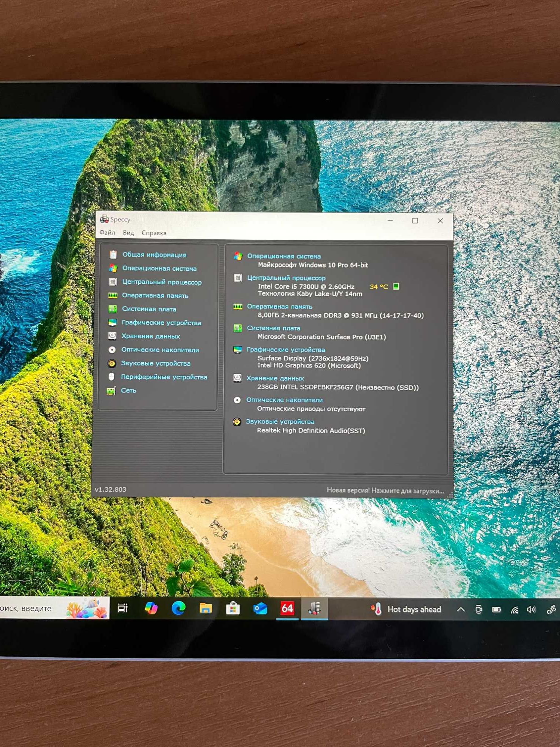560x747 pixels.
Task: Launch Copilot from the taskbar
Action: click(151, 608)
